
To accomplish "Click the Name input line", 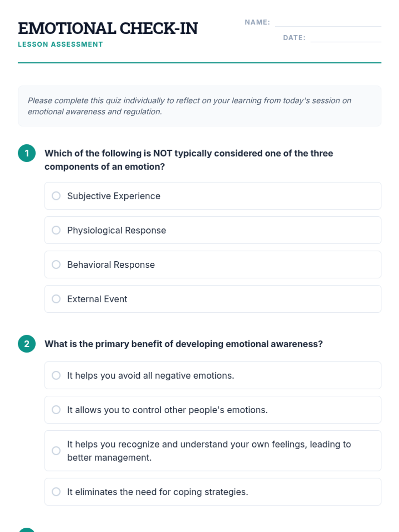I will tap(328, 23).
